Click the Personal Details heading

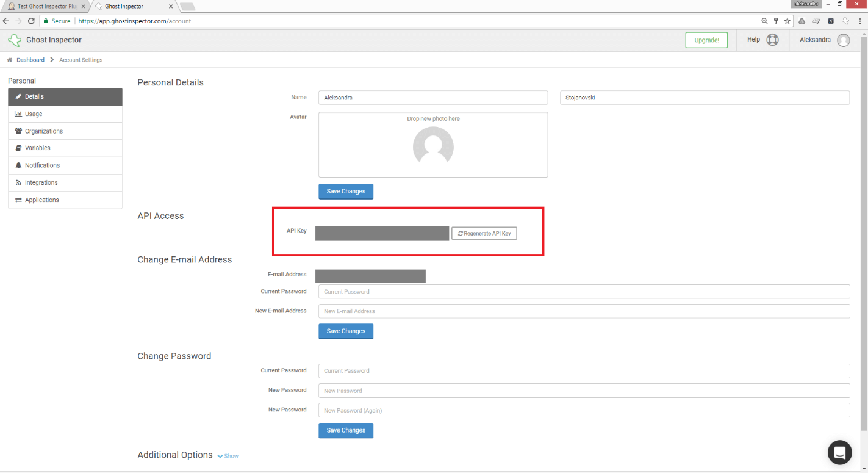(171, 82)
